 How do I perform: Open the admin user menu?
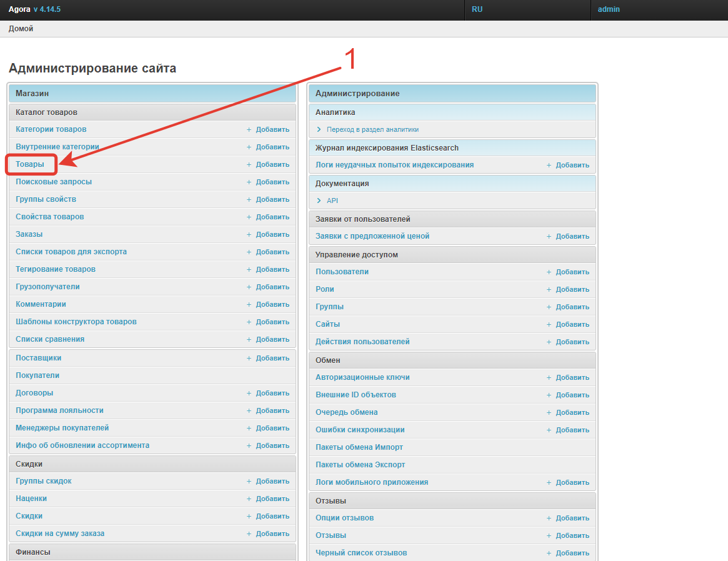[609, 9]
